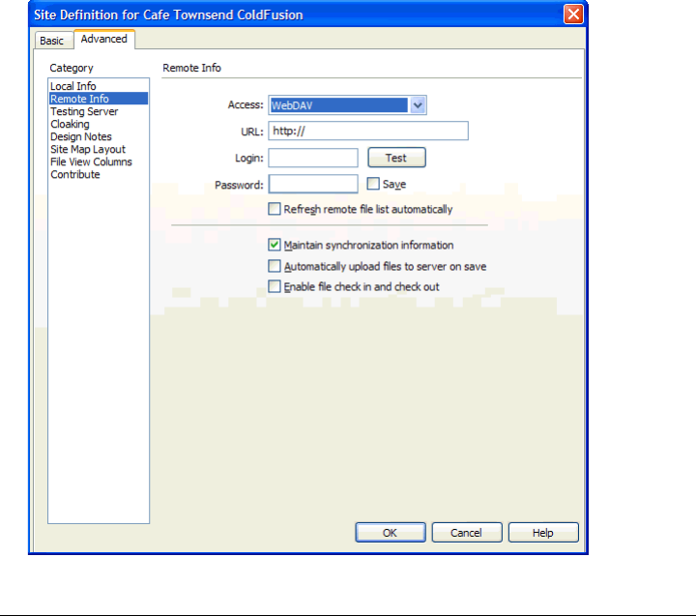
Task: Open the Access dropdown arrow
Action: pos(418,105)
